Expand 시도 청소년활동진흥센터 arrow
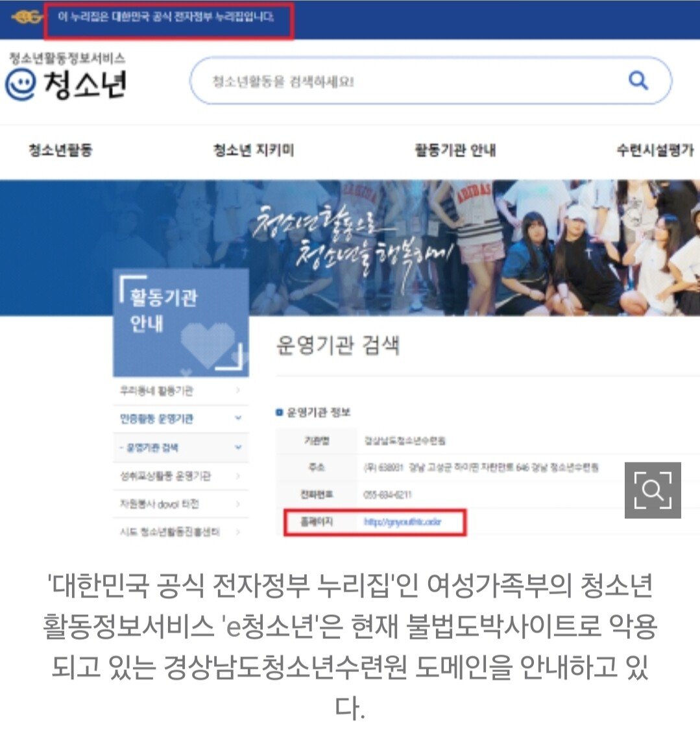This screenshot has width=700, height=733. click(238, 532)
